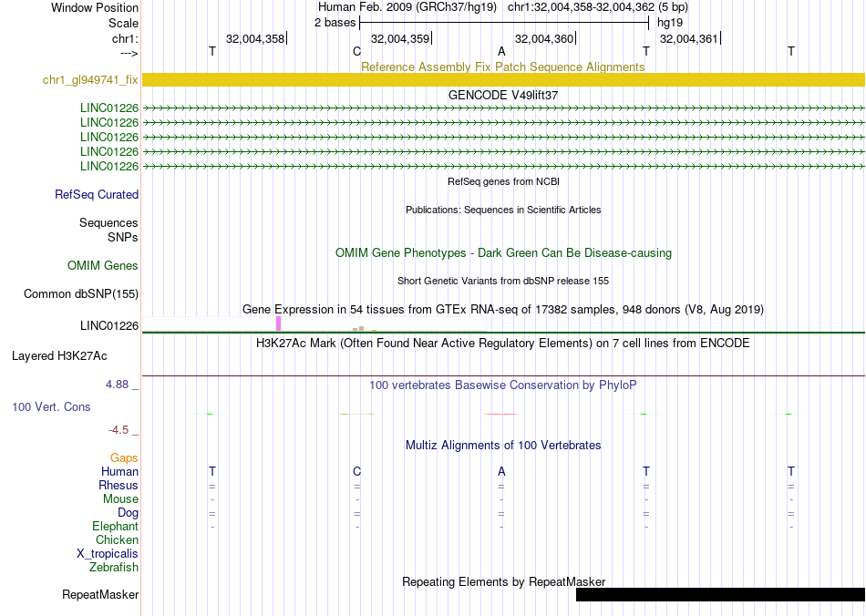This screenshot has width=866, height=616.
Task: Click the Mouse species label
Action: pos(120,499)
